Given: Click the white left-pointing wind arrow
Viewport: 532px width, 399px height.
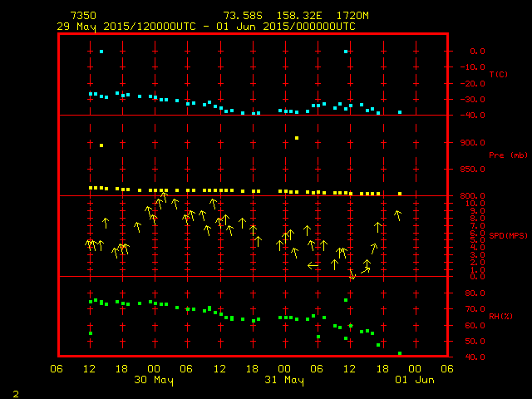Looking at the screenshot, I should coord(313,265).
